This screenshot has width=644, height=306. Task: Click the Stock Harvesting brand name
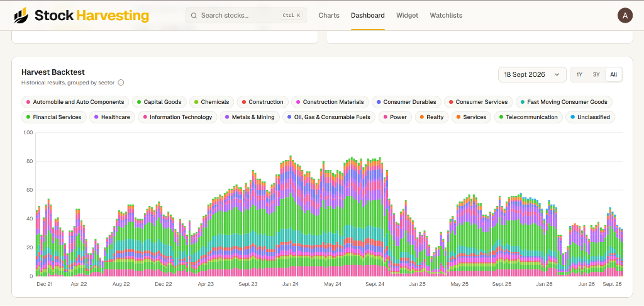pos(92,16)
